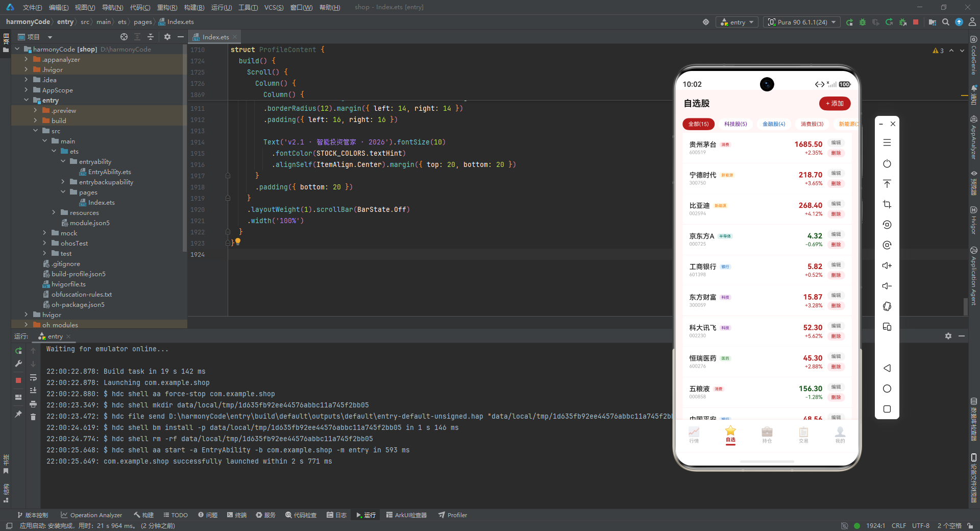Tap the emulator Home circle
Viewport: 980px width, 531px height.
(x=887, y=389)
